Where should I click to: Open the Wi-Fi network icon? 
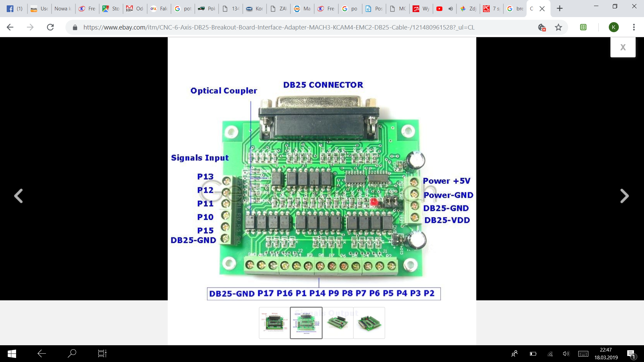click(550, 354)
